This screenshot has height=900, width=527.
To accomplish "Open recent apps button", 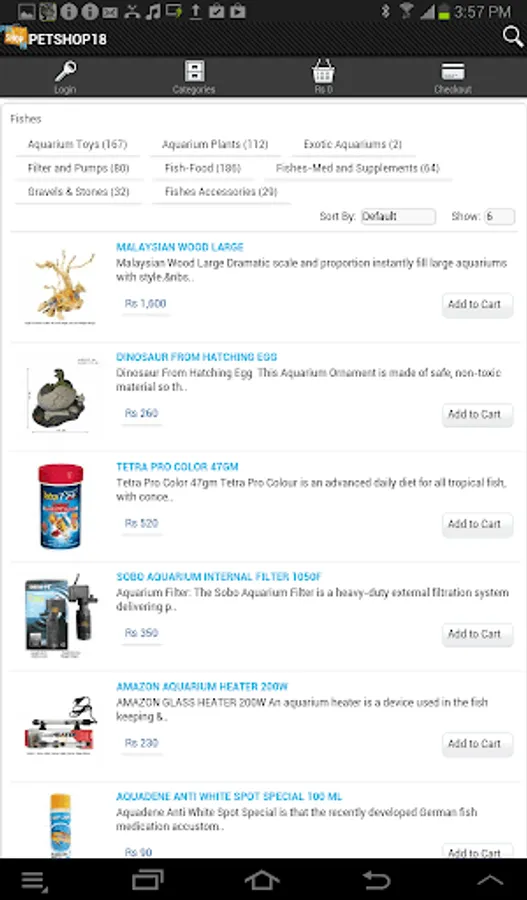I will pos(148,880).
